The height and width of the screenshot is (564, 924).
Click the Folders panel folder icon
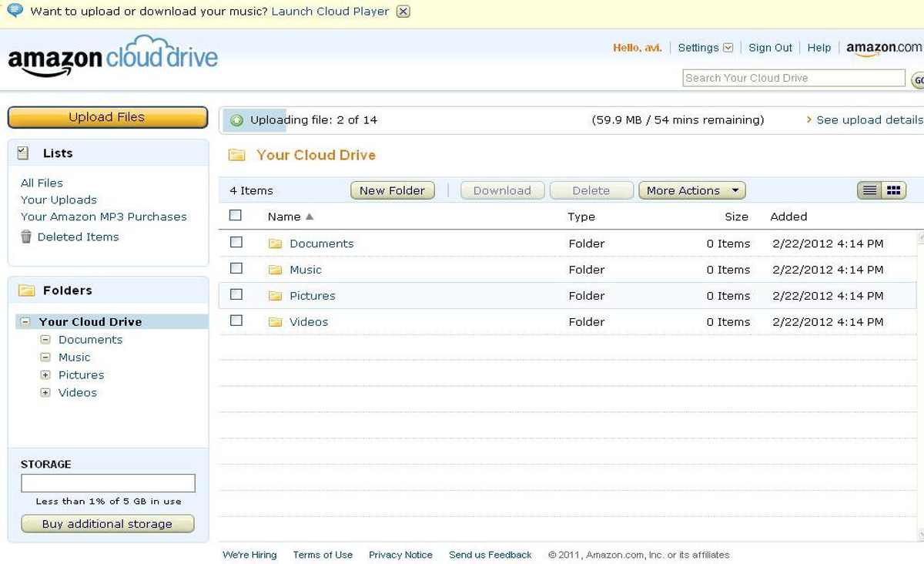[x=27, y=290]
